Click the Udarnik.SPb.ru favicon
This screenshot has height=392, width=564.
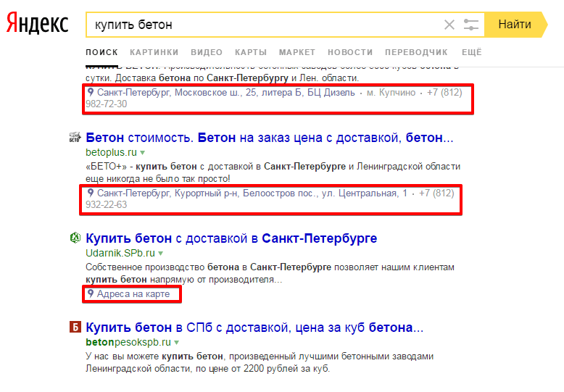click(x=75, y=238)
